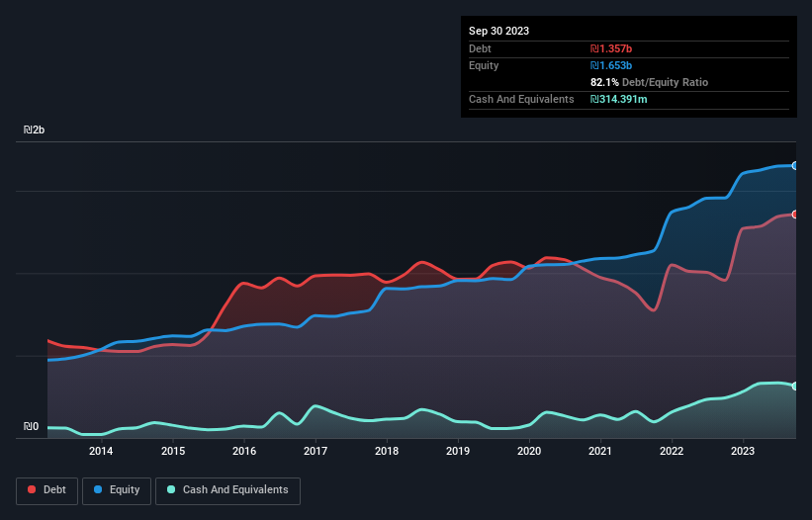Click the 2016 x-axis label

click(x=244, y=451)
